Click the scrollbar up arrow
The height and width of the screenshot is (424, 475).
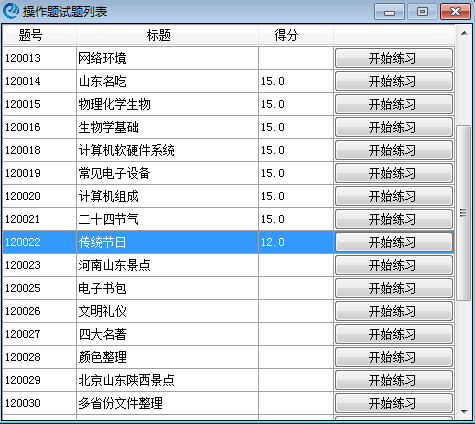464,33
